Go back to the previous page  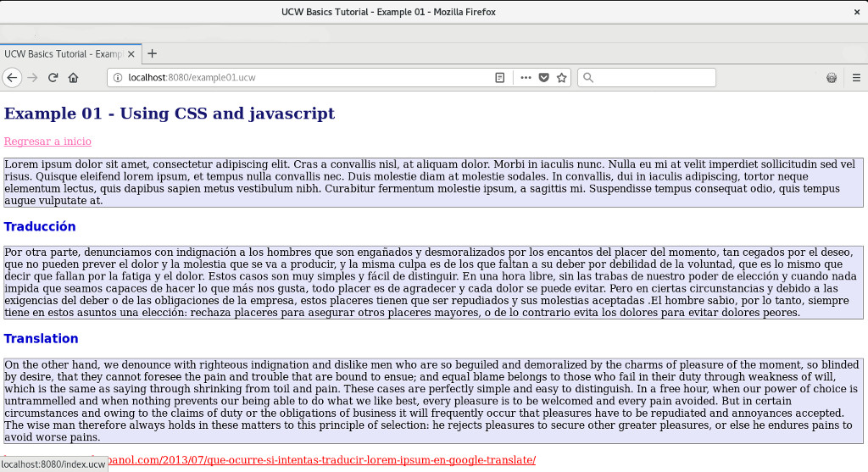coord(12,77)
